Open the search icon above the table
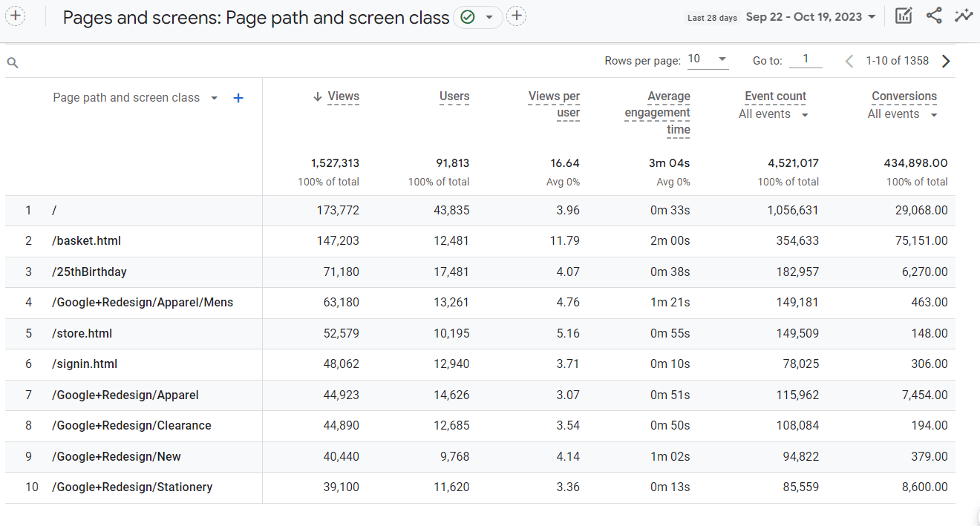 [13, 62]
